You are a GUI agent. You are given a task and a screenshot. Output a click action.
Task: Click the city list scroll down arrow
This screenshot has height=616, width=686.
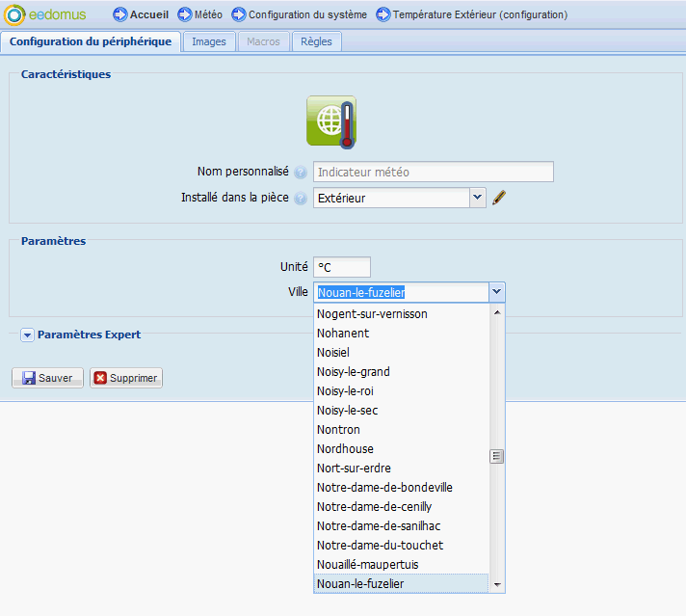pos(497,585)
